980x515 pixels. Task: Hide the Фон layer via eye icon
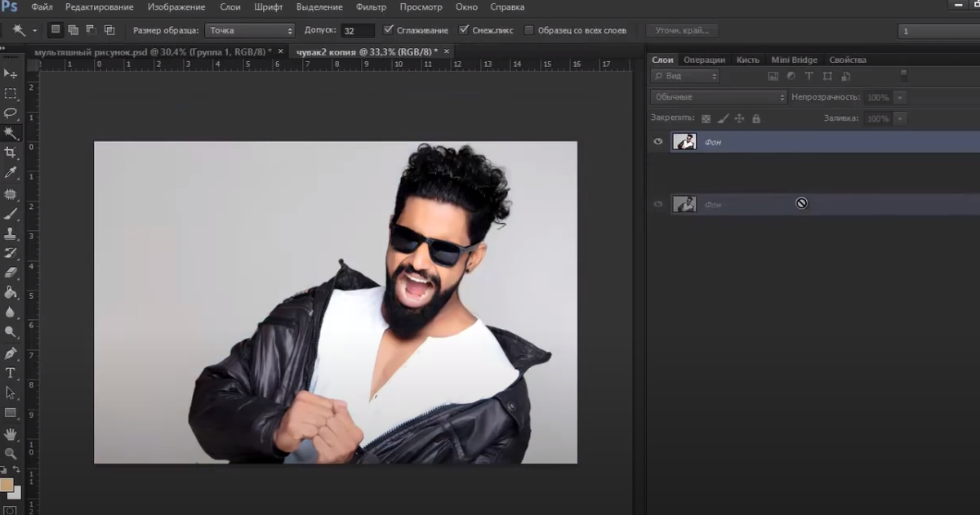pos(658,142)
